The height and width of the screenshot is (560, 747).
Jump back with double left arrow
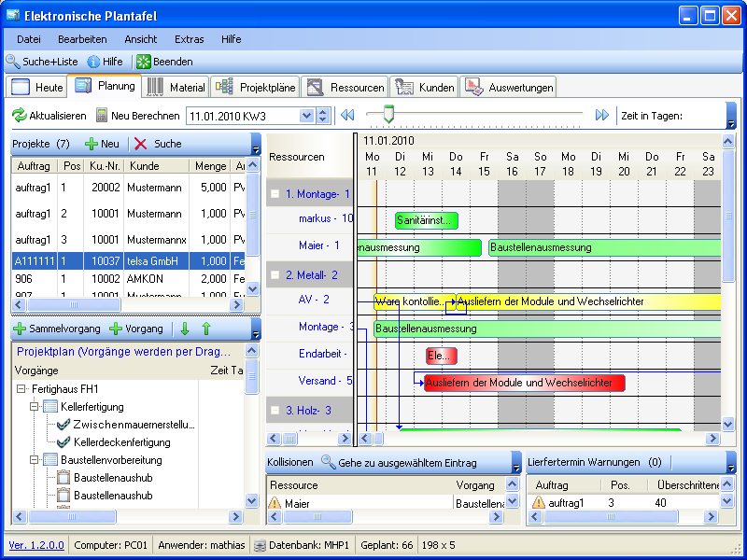[347, 116]
